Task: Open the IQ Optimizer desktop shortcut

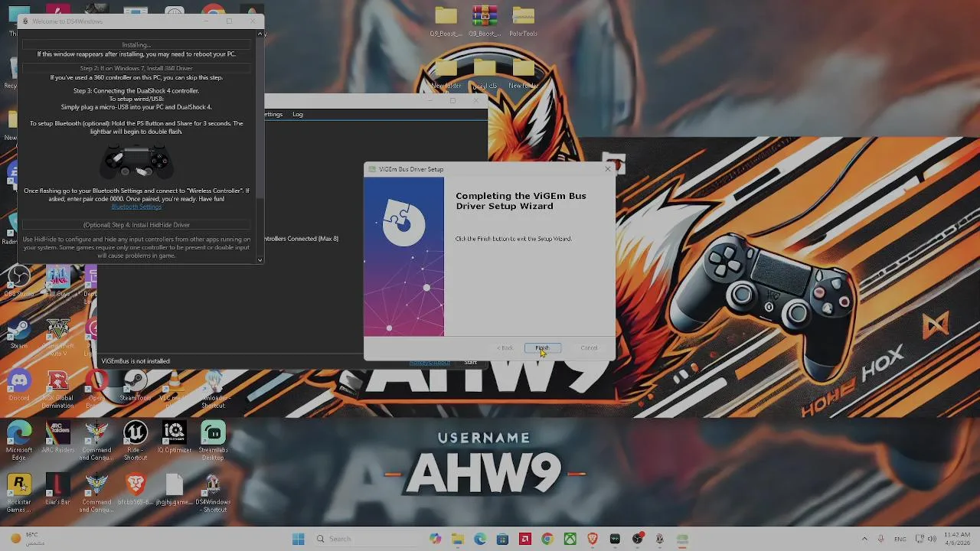Action: [x=175, y=437]
